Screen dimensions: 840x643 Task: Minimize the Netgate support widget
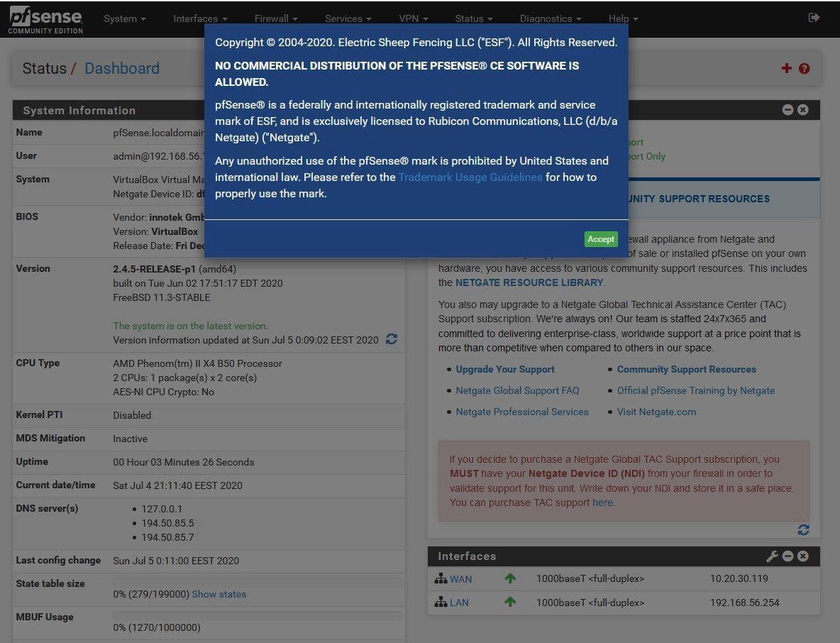pyautogui.click(x=787, y=109)
